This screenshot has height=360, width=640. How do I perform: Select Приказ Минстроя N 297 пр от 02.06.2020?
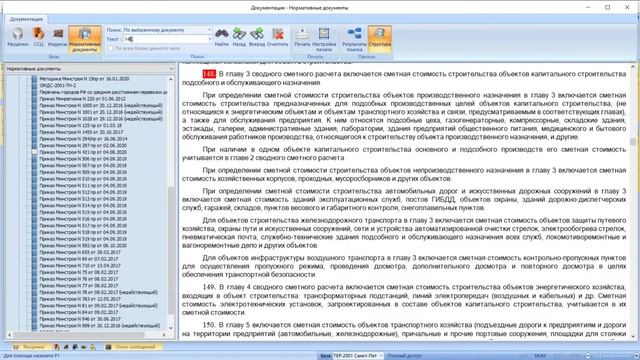83,145
